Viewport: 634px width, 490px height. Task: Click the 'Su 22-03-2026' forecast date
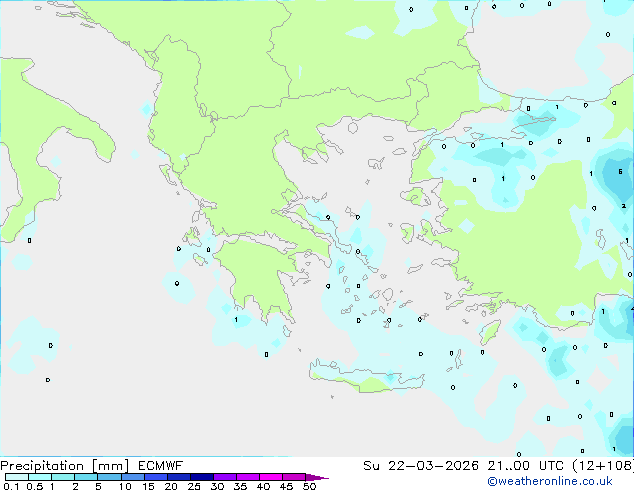(421, 466)
